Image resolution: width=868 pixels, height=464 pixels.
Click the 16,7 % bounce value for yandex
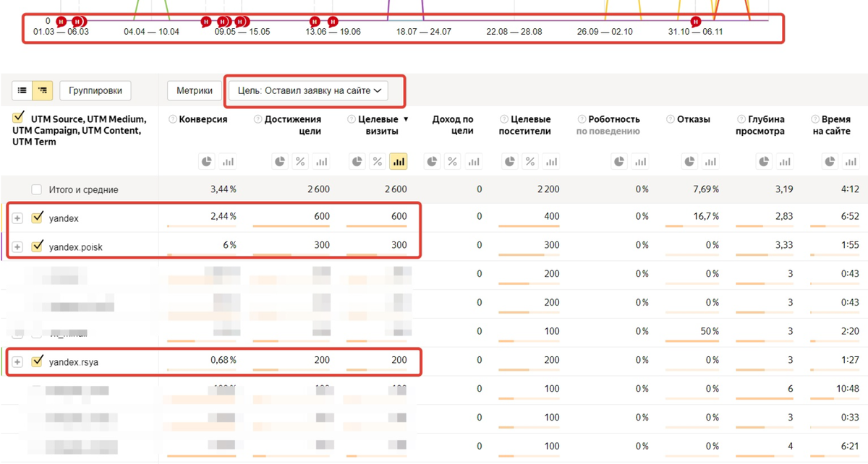(706, 216)
